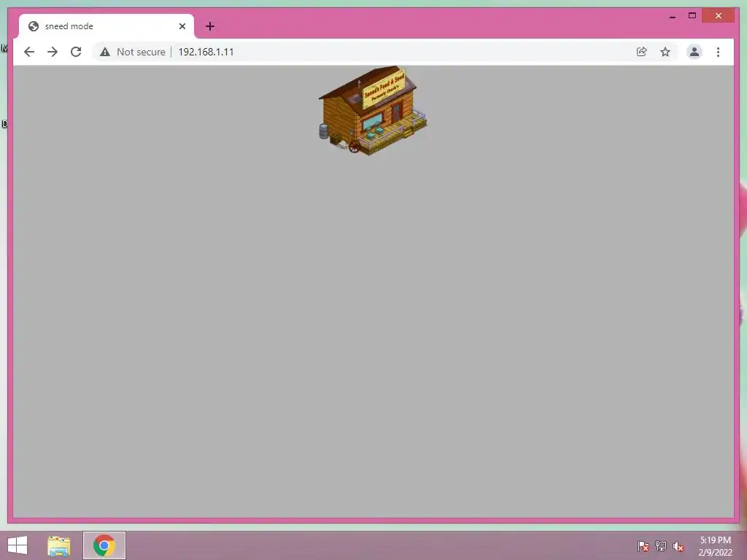Open Action Center flag in tray
The height and width of the screenshot is (560, 747).
point(643,546)
